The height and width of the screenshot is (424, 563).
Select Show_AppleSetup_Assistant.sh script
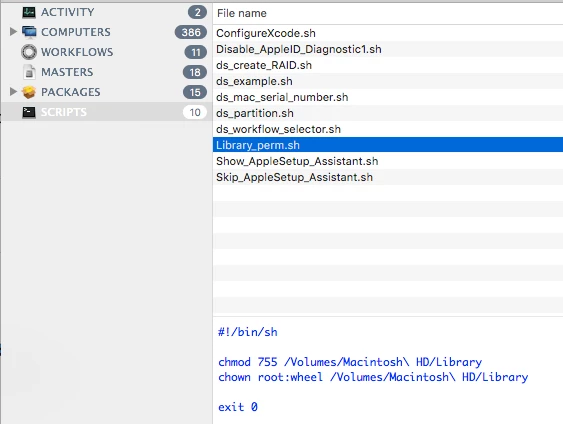click(x=388, y=161)
